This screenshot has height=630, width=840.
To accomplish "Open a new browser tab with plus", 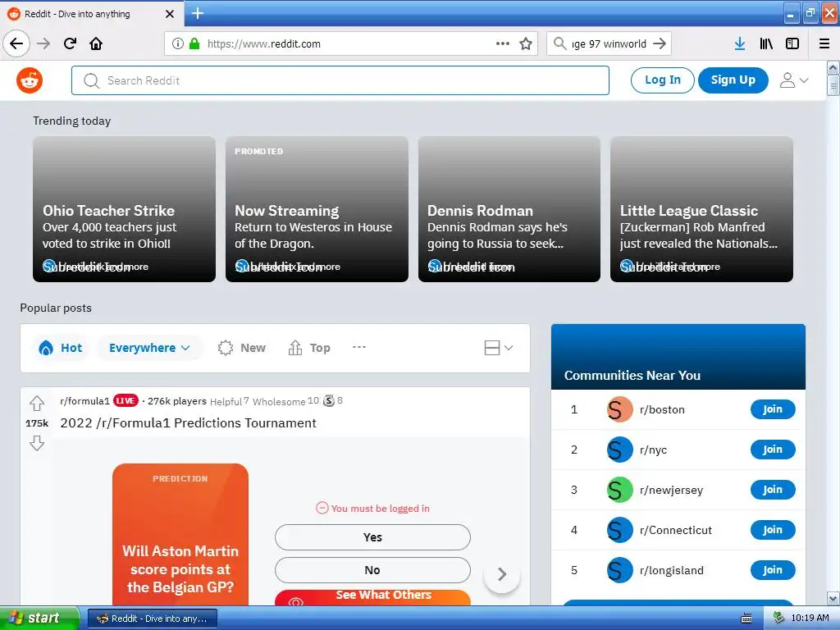I will [198, 13].
